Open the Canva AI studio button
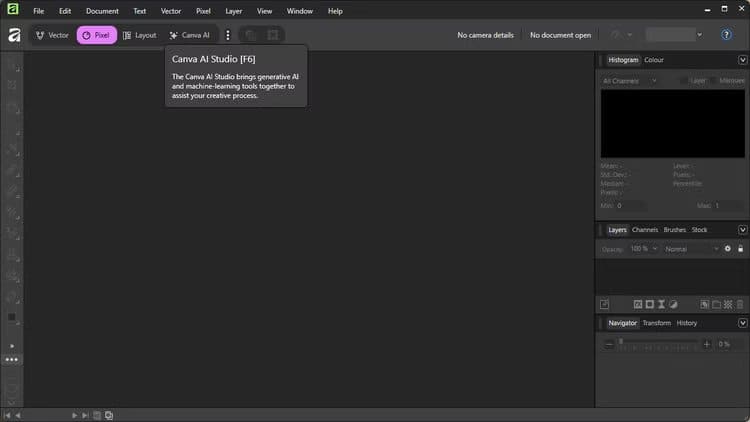The image size is (750, 422). point(190,35)
